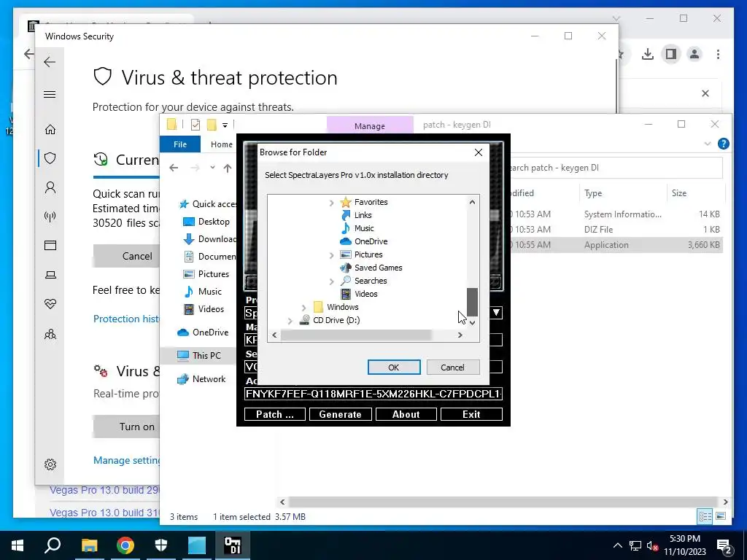Open Firewall & network protection icon
The height and width of the screenshot is (560, 747).
pos(50,217)
